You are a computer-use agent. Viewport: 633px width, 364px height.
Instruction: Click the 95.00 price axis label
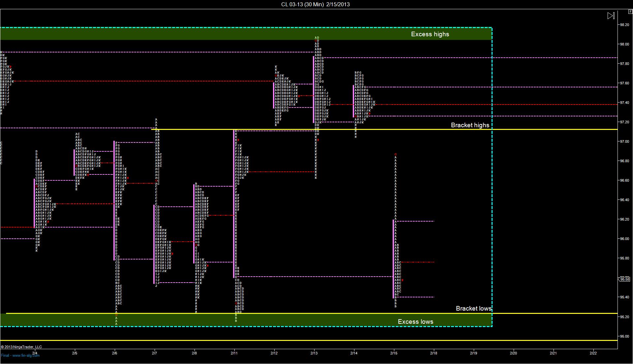click(624, 336)
